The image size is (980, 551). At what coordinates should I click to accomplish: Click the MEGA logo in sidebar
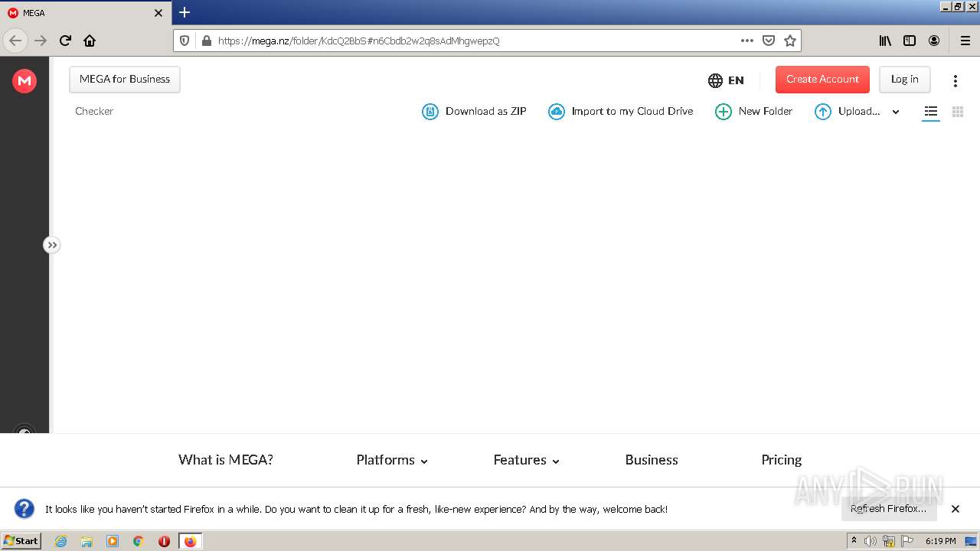pos(24,80)
